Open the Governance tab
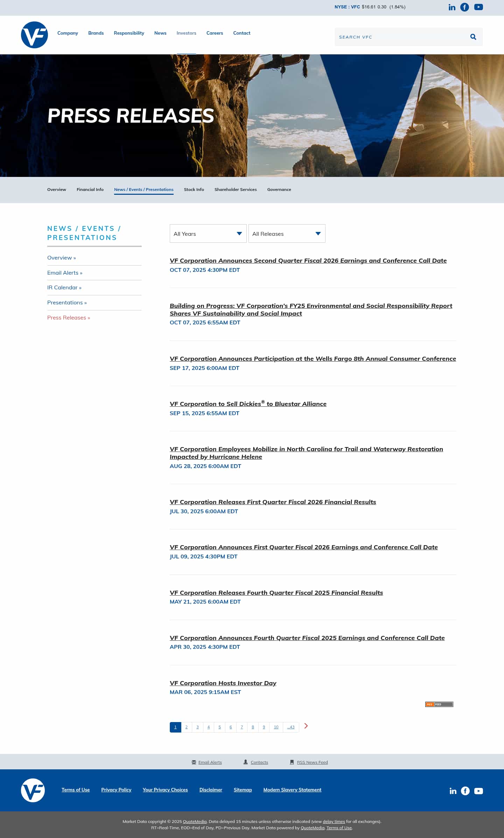Viewport: 504px width, 838px height. click(279, 190)
